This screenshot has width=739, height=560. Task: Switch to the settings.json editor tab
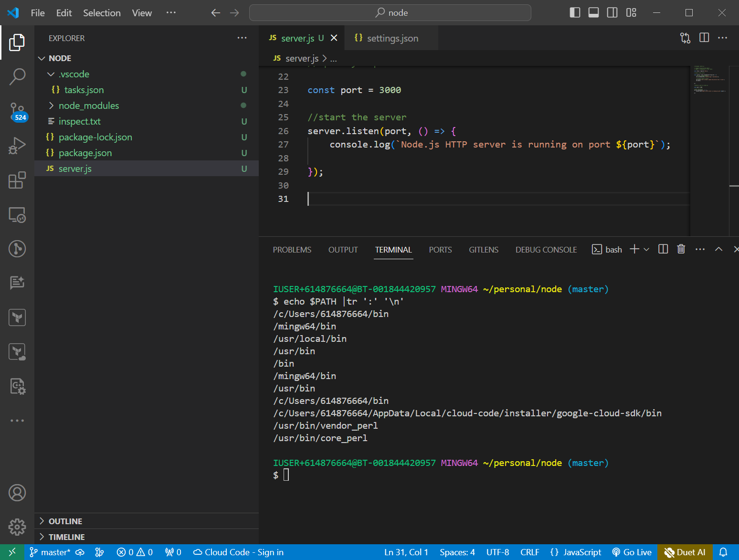click(x=392, y=38)
